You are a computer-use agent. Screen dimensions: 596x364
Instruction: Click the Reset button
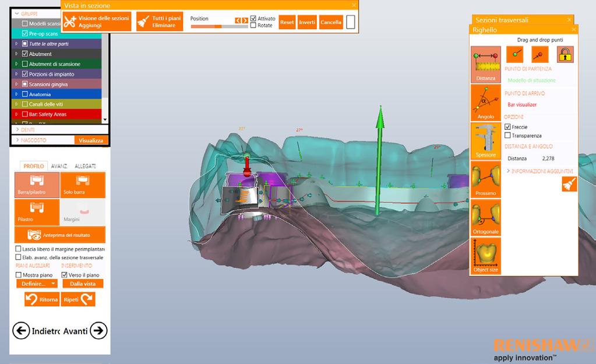pos(287,22)
